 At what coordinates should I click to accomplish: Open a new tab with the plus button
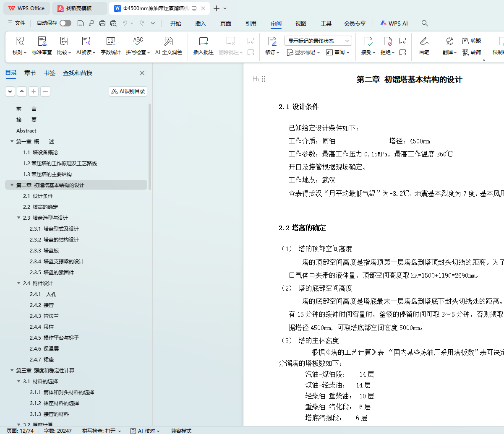click(x=217, y=8)
